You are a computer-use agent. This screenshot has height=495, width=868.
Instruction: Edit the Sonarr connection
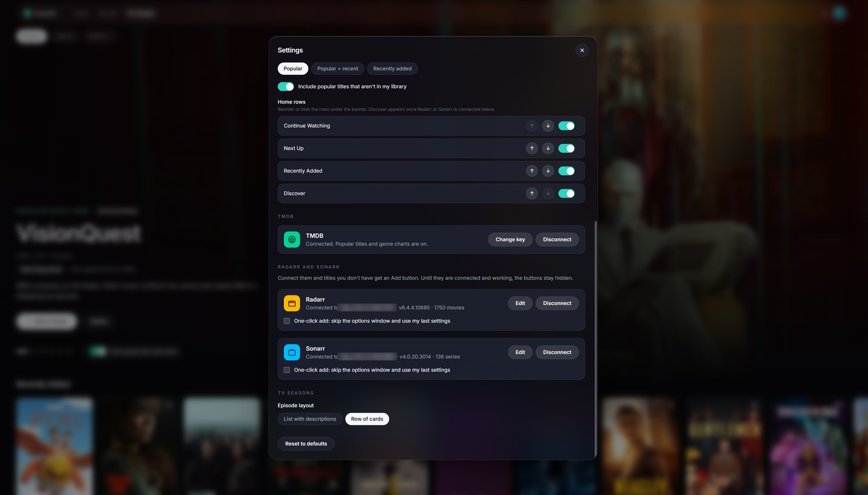pos(520,352)
